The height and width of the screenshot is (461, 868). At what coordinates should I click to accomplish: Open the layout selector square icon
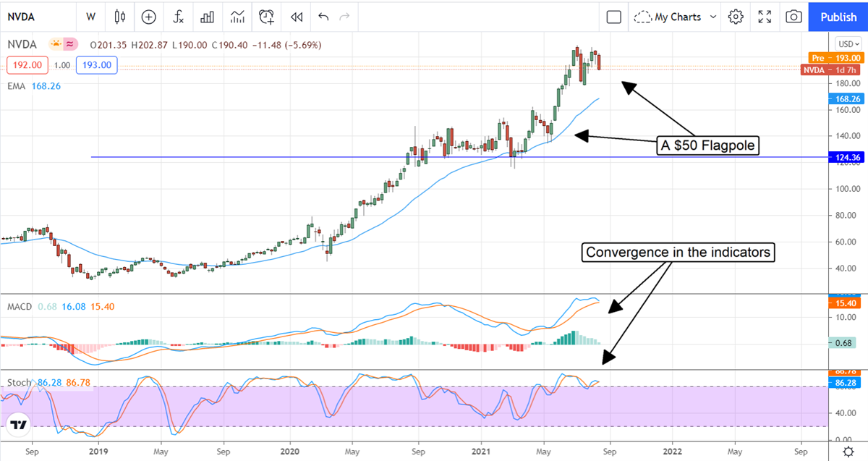coord(613,17)
